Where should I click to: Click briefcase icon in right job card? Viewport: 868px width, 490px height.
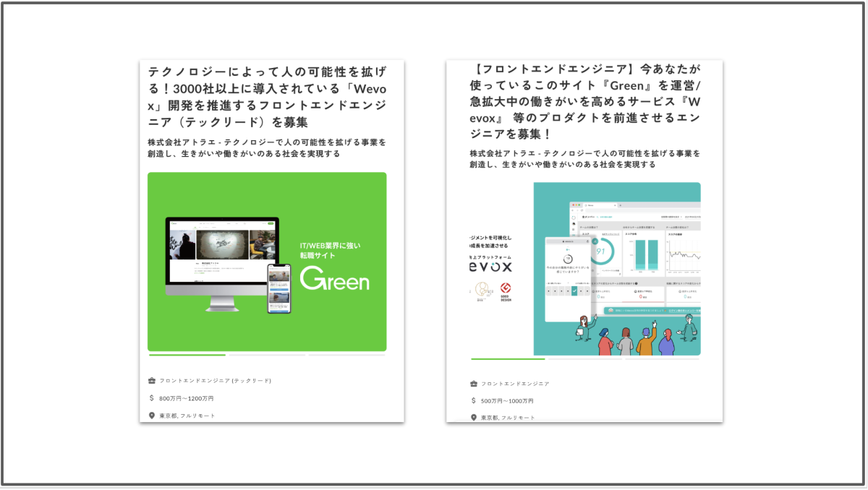click(x=474, y=384)
